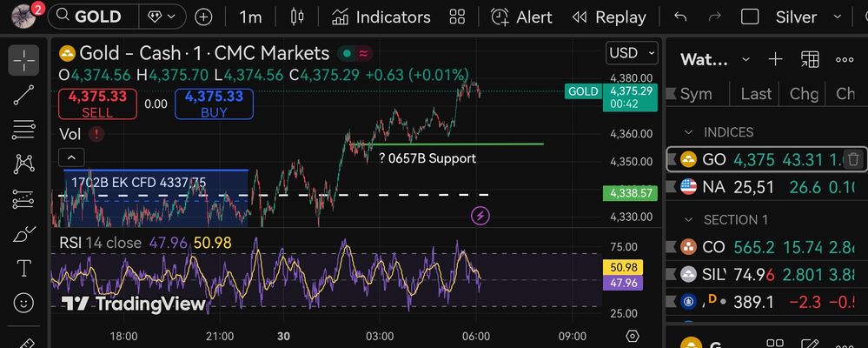Click the 21:00 time axis label
This screenshot has width=868, height=348.
pyautogui.click(x=219, y=337)
